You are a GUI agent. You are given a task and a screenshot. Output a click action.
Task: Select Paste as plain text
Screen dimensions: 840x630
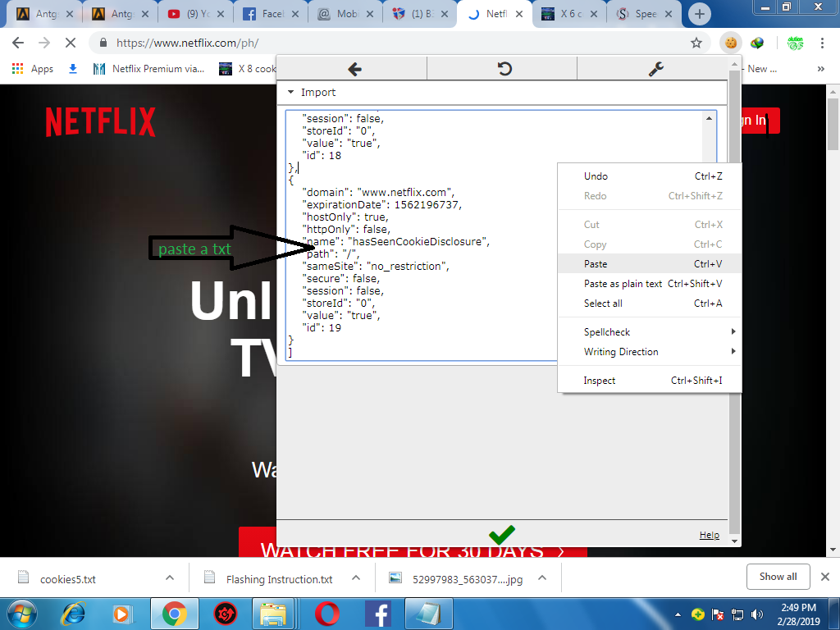(x=650, y=283)
